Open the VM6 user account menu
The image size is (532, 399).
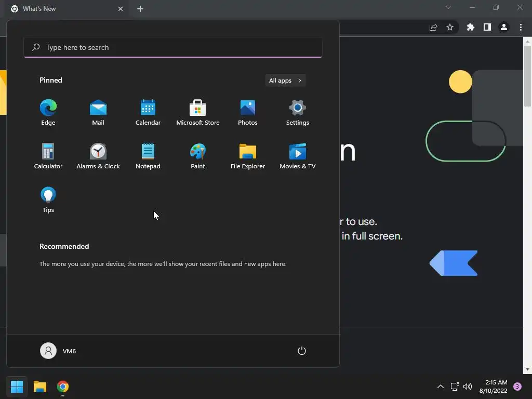click(x=58, y=351)
